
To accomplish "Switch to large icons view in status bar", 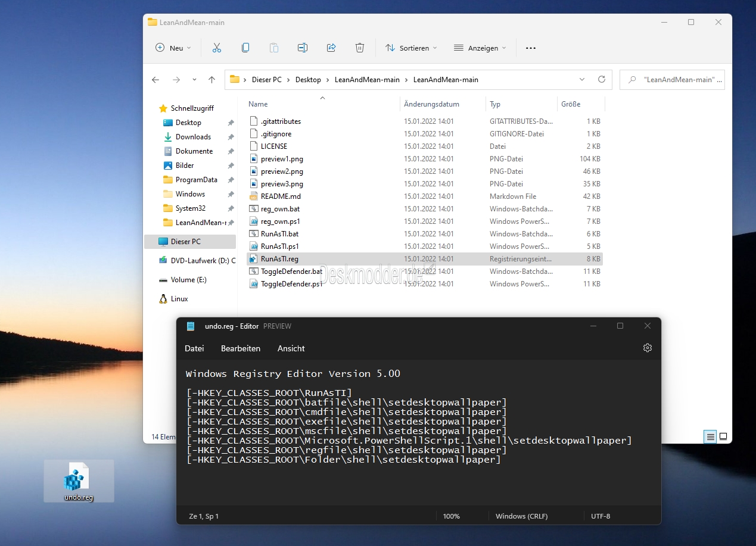I will (x=723, y=436).
